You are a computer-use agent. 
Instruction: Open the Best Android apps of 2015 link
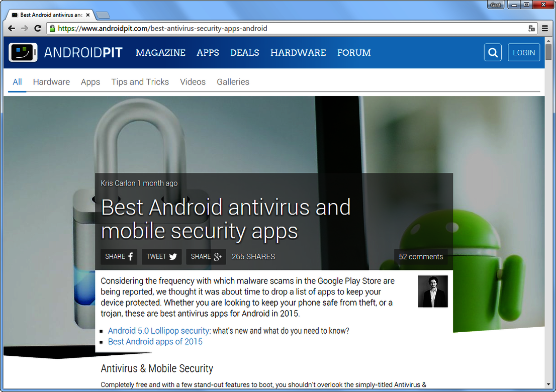155,341
